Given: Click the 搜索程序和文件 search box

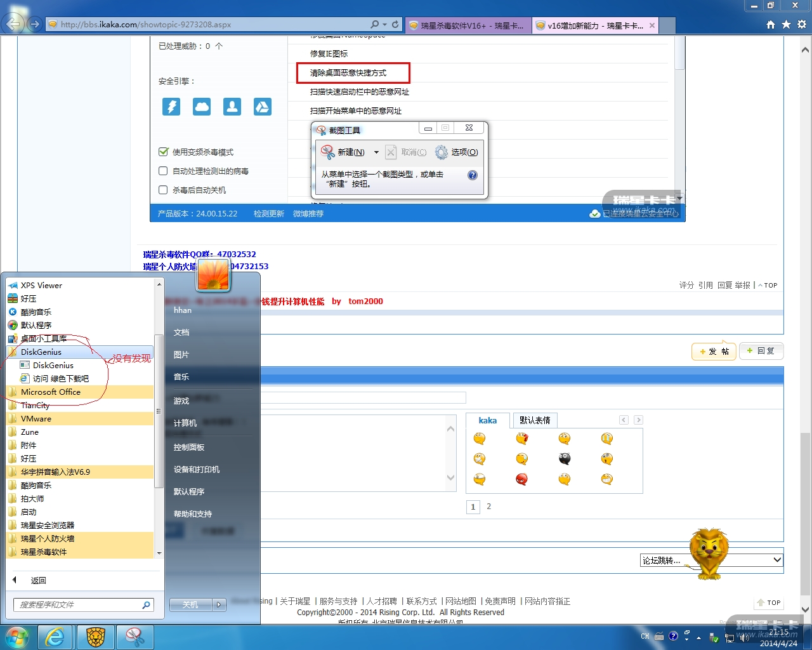Looking at the screenshot, I should point(83,605).
